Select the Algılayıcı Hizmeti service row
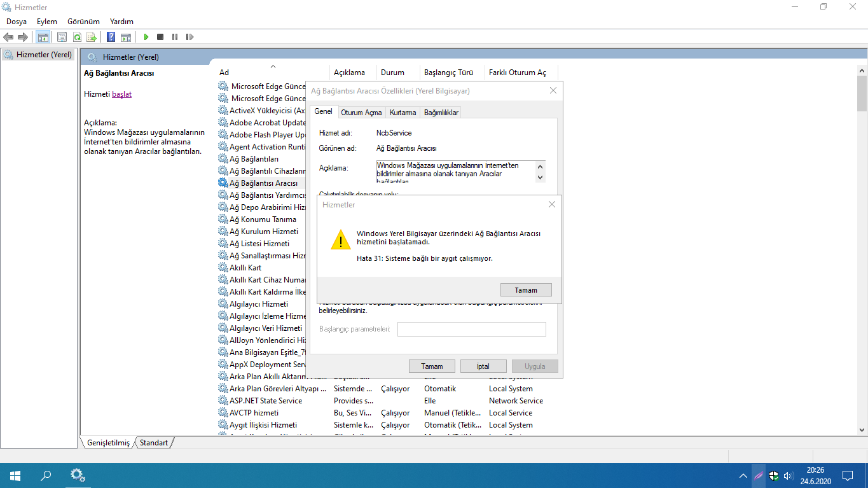Viewport: 868px width, 488px height. [x=258, y=303]
